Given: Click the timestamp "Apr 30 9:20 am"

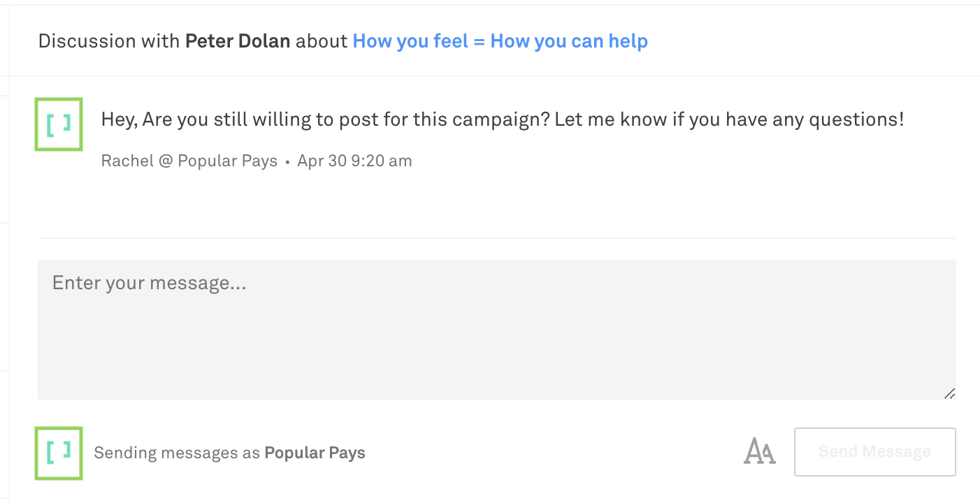Looking at the screenshot, I should coord(354,161).
